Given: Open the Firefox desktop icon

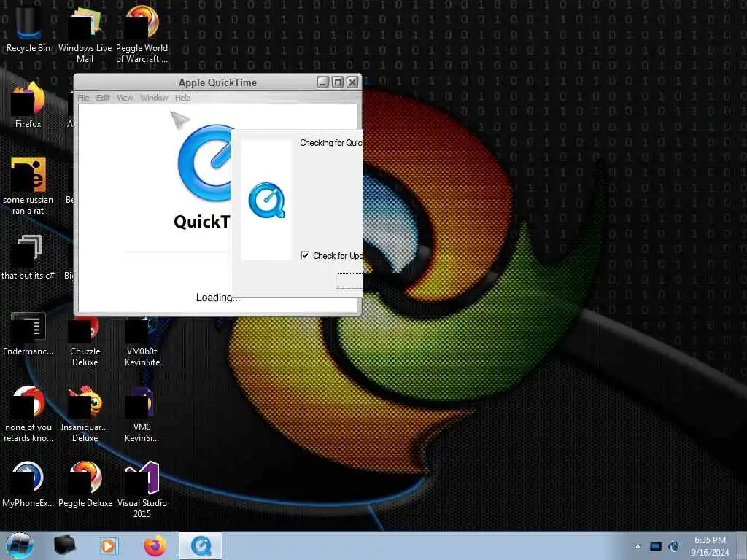Looking at the screenshot, I should [28, 105].
